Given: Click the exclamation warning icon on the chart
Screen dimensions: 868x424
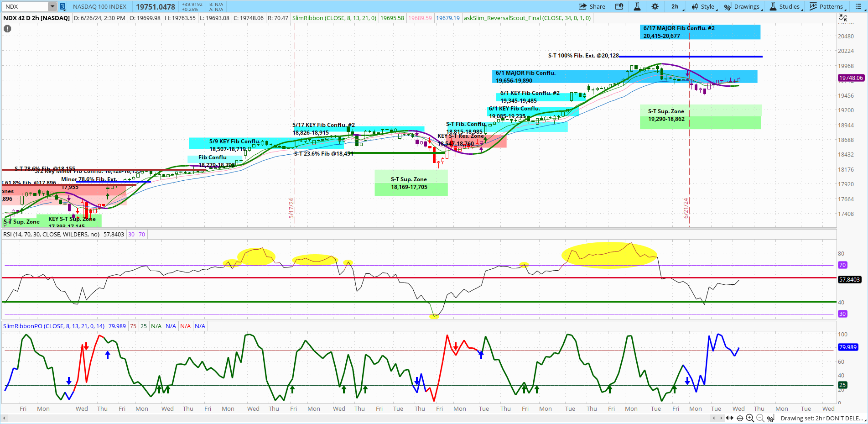Looking at the screenshot, I should point(7,28).
